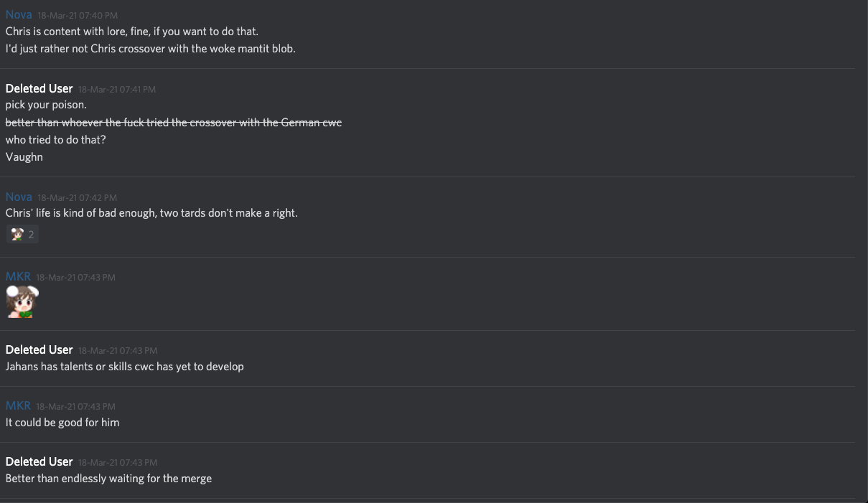Click the 'pick your poison.' message

click(46, 105)
